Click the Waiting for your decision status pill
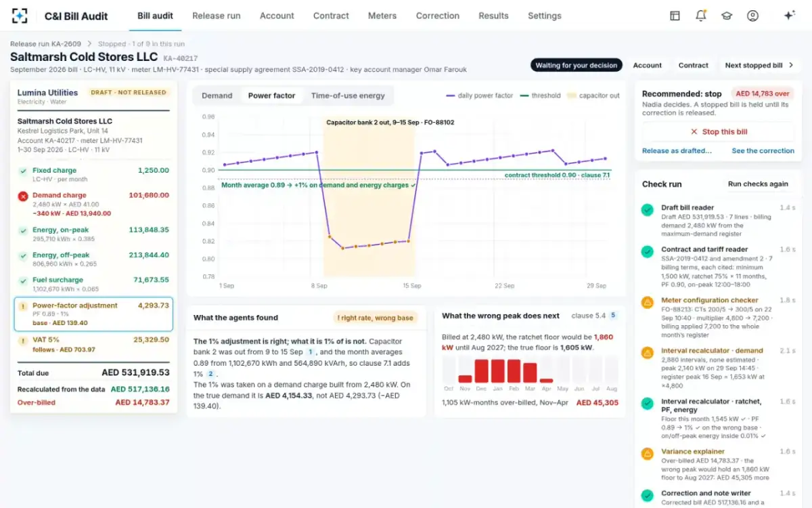Image resolution: width=812 pixels, height=508 pixels. pos(577,66)
